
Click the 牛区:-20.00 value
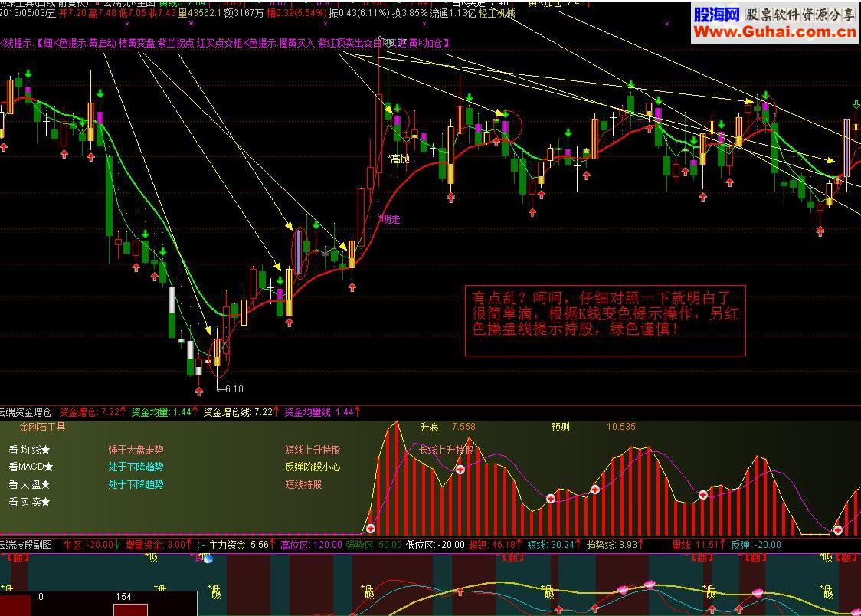[x=92, y=545]
